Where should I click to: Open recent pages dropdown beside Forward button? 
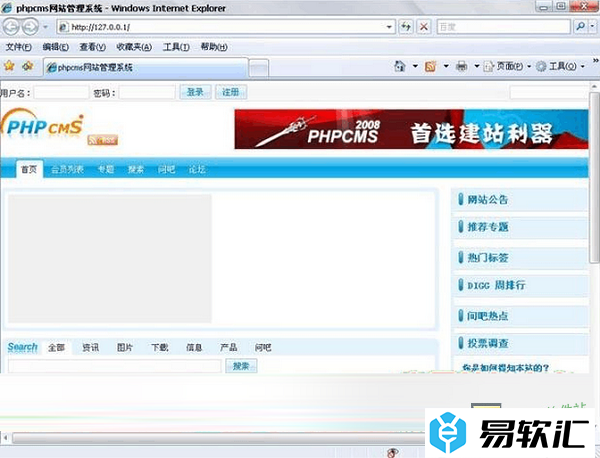(x=46, y=27)
